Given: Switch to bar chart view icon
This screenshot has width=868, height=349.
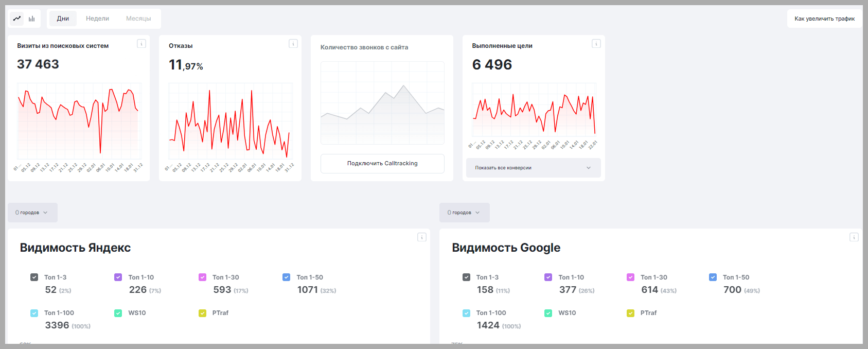Looking at the screenshot, I should point(32,19).
